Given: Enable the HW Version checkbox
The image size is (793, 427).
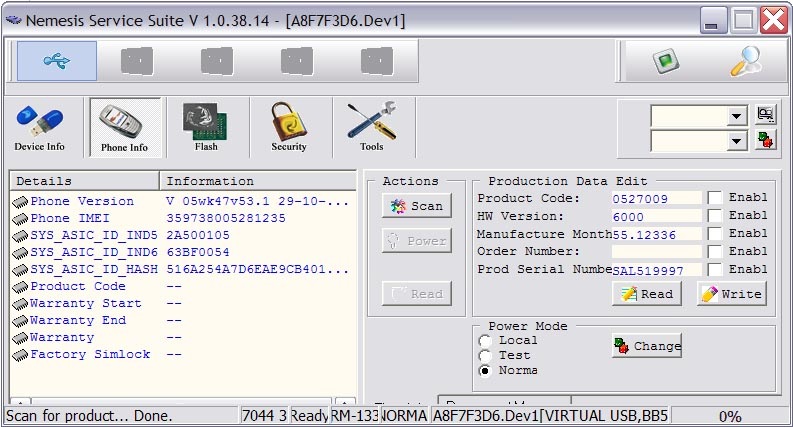Looking at the screenshot, I should point(715,216).
